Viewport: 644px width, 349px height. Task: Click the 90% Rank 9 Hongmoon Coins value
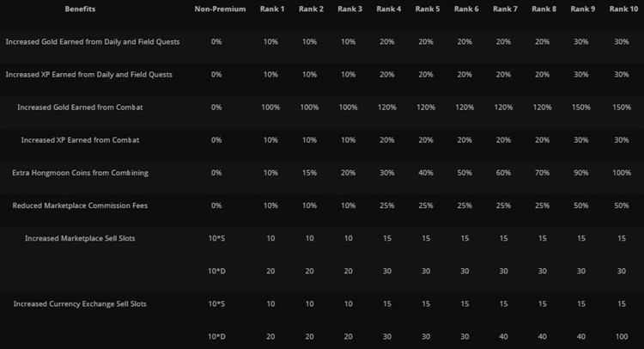(580, 173)
